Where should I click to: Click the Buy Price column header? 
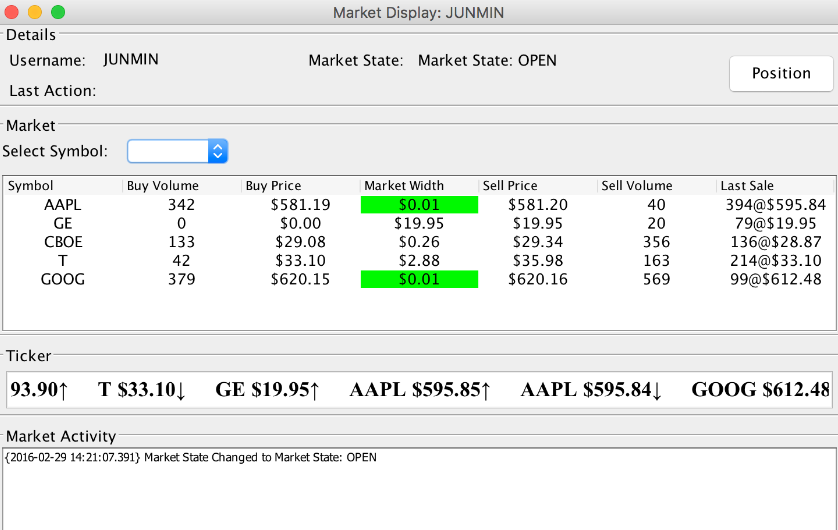300,185
